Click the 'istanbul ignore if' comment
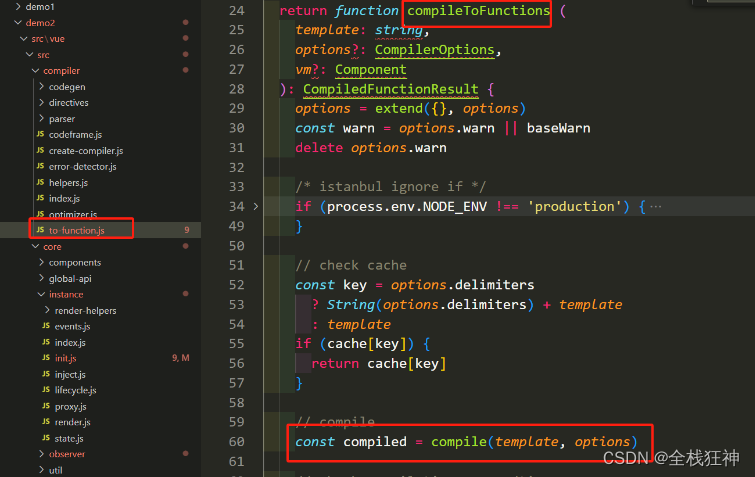755x477 pixels. tap(391, 187)
